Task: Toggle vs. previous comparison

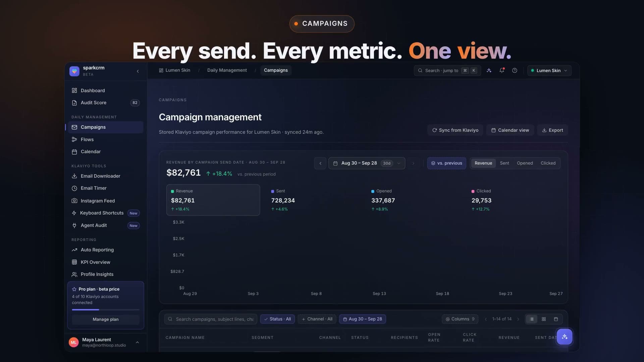Action: 446,163
